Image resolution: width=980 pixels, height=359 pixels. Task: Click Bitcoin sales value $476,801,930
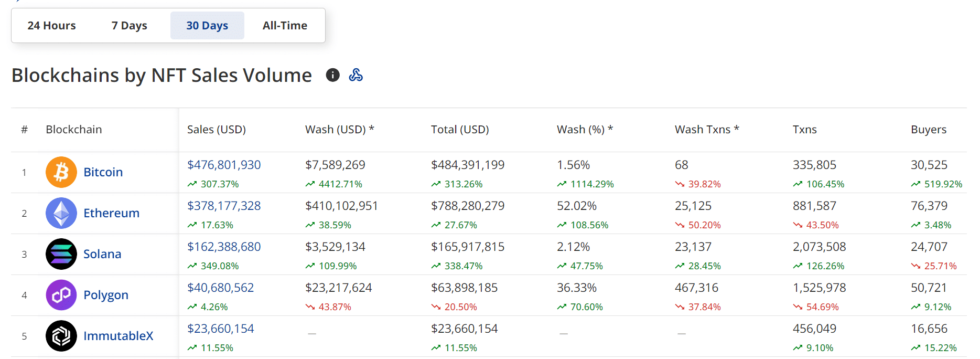click(x=224, y=165)
